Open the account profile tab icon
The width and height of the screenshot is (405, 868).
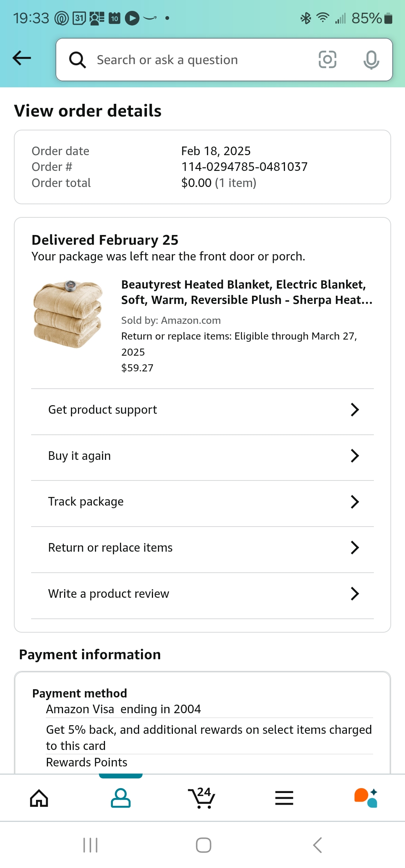(121, 798)
